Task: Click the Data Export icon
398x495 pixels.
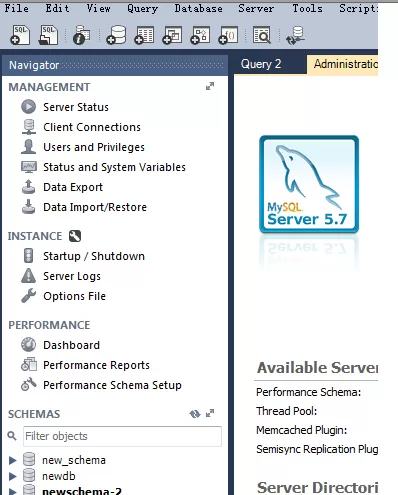Action: (29, 187)
